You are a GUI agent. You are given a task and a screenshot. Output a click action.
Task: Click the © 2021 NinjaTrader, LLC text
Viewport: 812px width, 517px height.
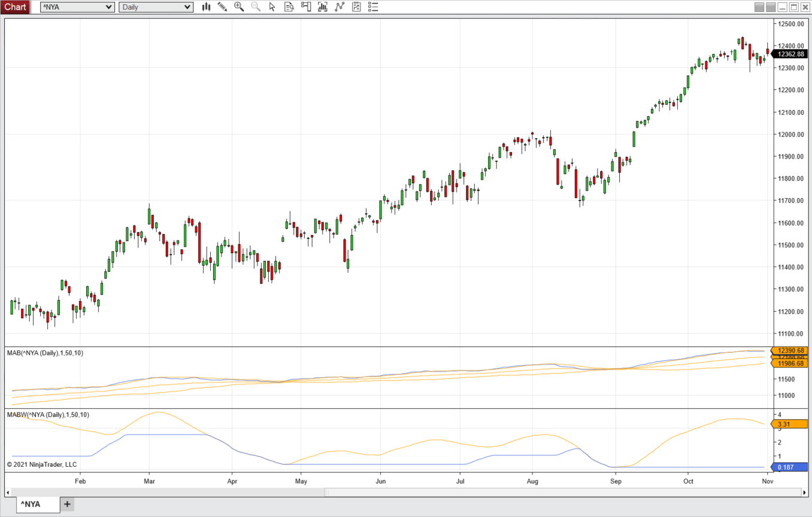coord(42,464)
